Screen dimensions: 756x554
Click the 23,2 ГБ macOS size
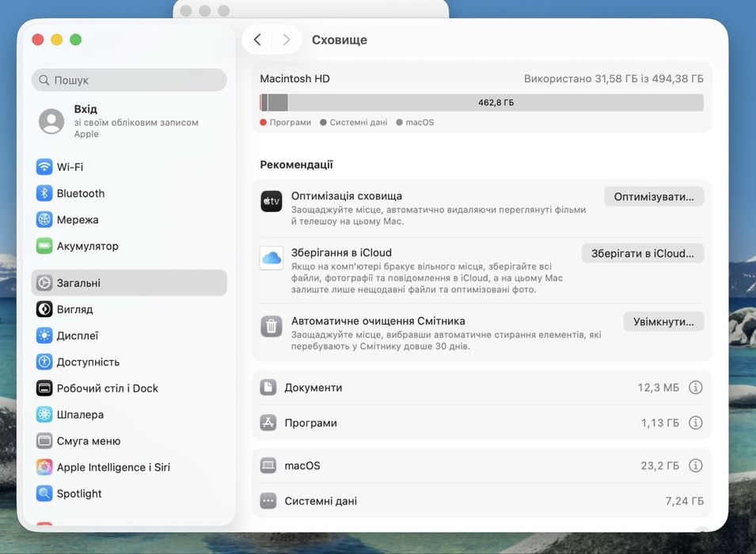click(x=659, y=466)
